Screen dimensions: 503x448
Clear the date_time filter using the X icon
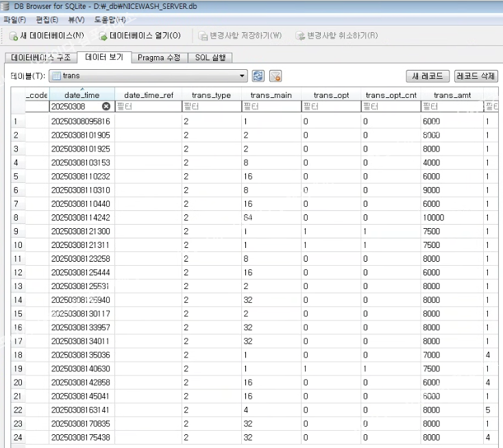(106, 107)
